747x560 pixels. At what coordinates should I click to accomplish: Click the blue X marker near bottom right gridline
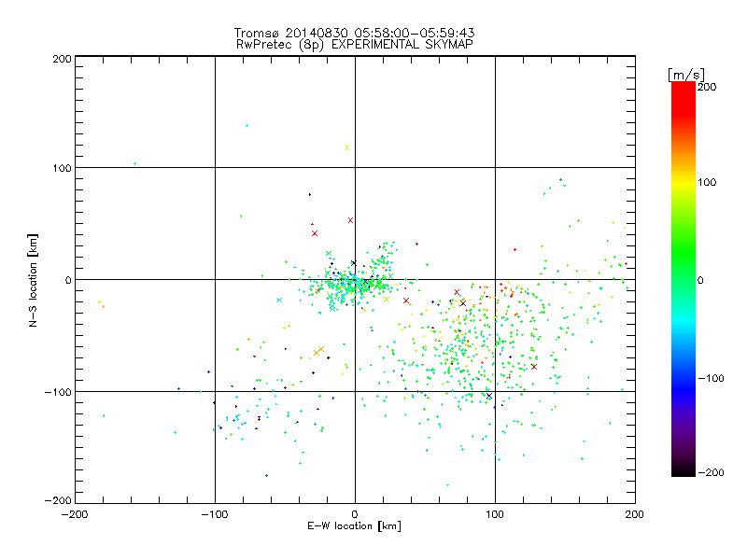tap(488, 396)
